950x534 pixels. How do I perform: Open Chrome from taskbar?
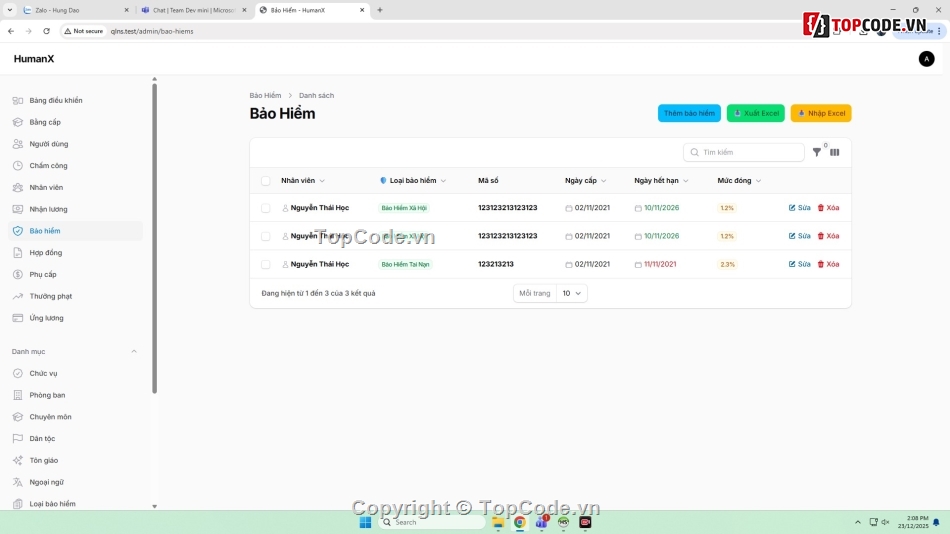(x=520, y=522)
